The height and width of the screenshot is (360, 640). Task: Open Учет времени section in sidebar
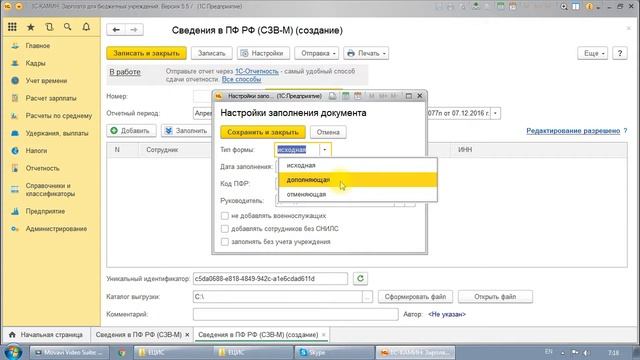click(x=46, y=81)
